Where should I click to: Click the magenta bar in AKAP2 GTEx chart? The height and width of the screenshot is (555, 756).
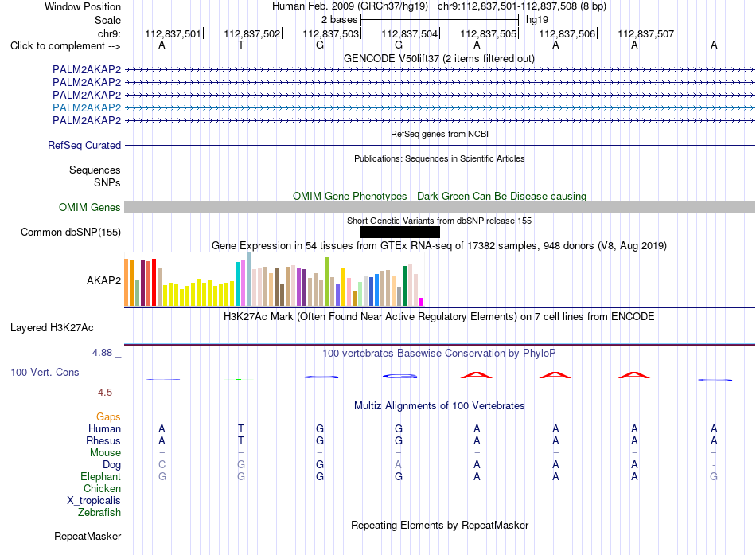[422, 302]
